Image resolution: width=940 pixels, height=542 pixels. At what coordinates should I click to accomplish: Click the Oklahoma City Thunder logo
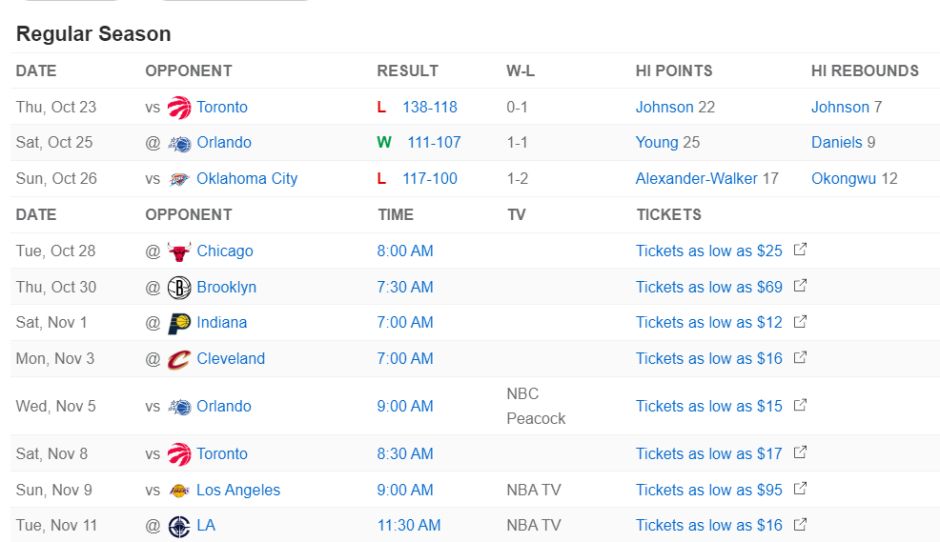180,179
